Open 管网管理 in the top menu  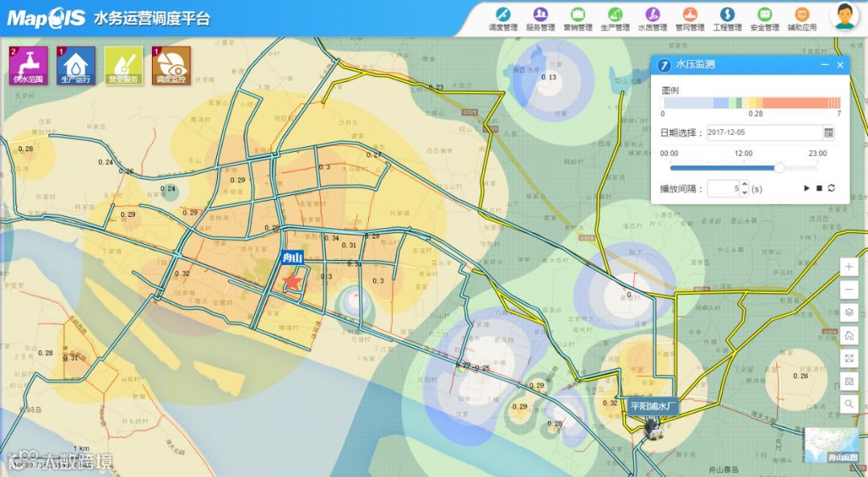690,18
